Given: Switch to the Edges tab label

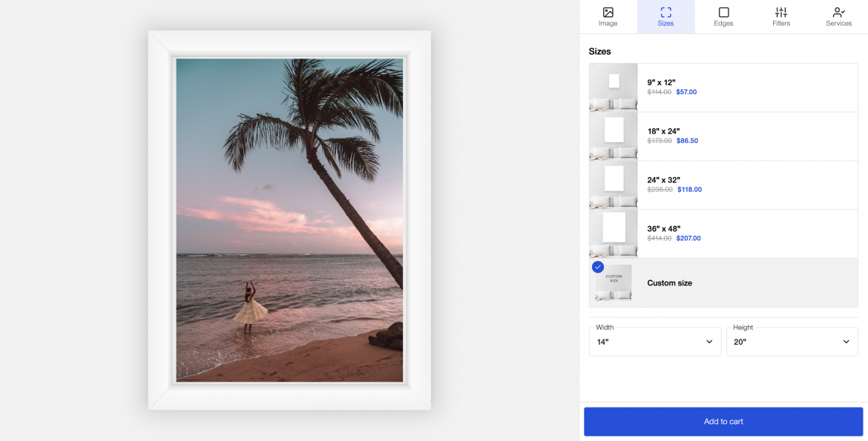Looking at the screenshot, I should click(723, 24).
